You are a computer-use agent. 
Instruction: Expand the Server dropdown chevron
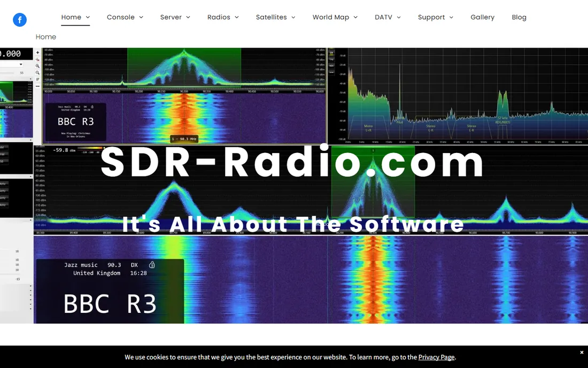coord(188,17)
